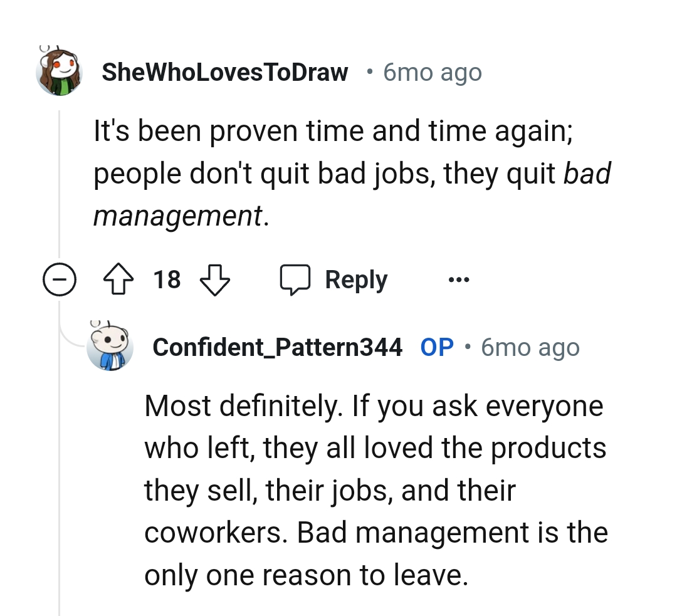Click Confident_Pattern344's avatar
This screenshot has height=616, width=677.
(111, 347)
